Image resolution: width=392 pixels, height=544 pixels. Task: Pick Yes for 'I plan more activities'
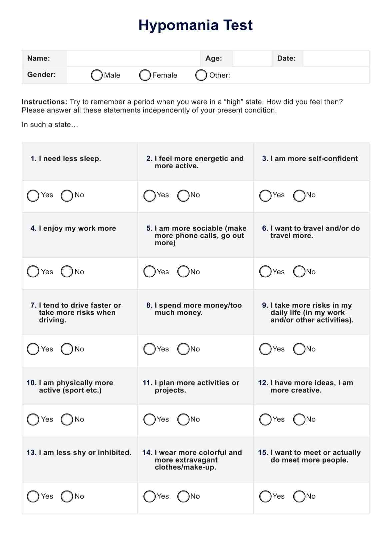click(149, 420)
